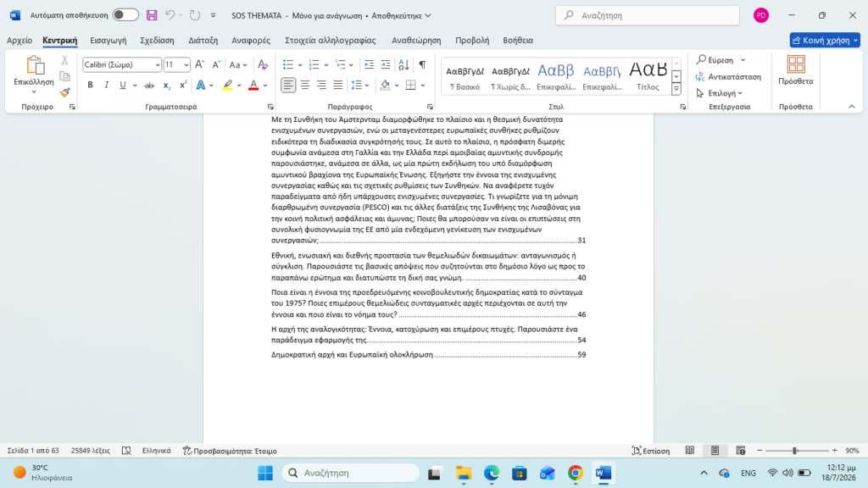Expand the Styles gallery more arrow
The image size is (868, 488).
point(676,88)
